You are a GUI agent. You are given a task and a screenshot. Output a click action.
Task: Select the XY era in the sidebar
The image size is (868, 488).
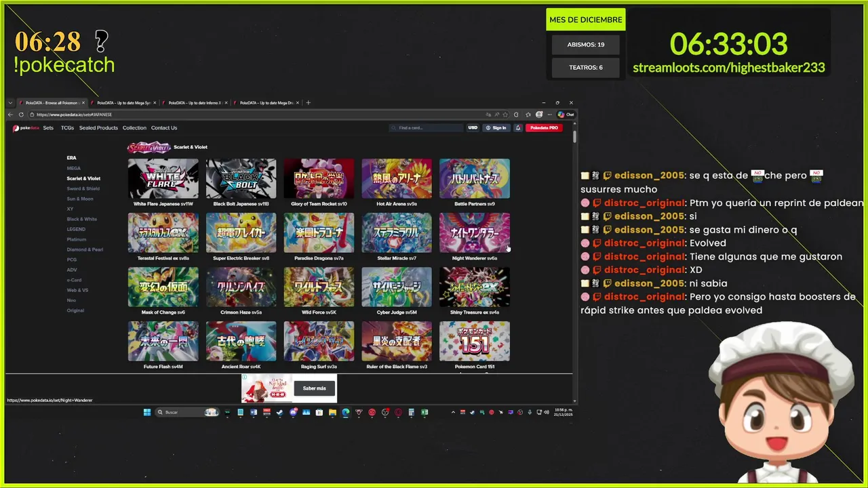click(x=70, y=209)
